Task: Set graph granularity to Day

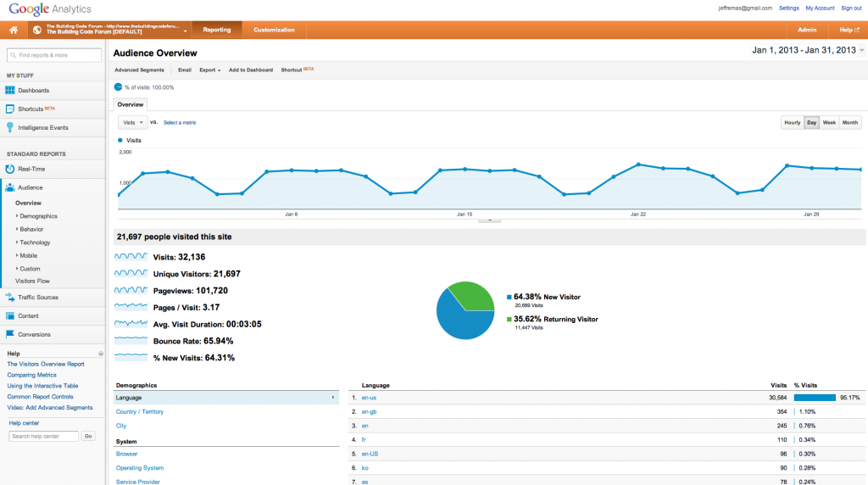Action: (811, 123)
